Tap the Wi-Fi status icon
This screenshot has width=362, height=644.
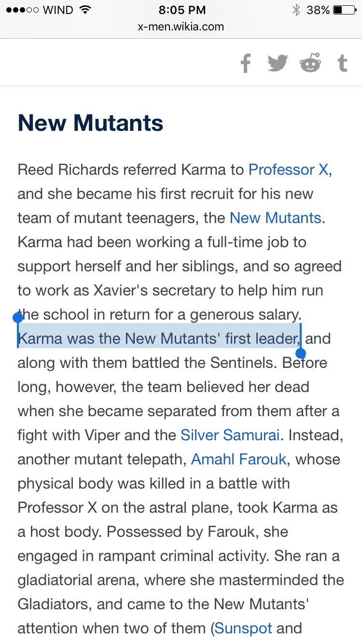85,10
